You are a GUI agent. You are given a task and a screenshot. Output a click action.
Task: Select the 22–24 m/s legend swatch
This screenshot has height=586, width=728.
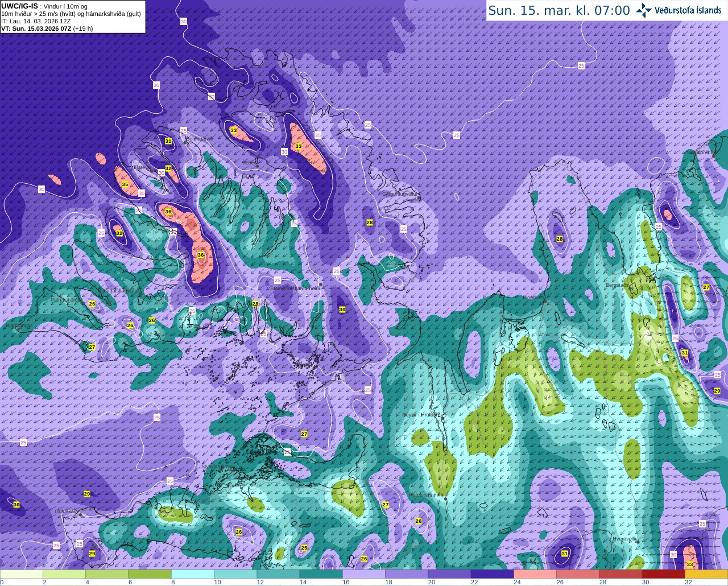click(x=492, y=574)
